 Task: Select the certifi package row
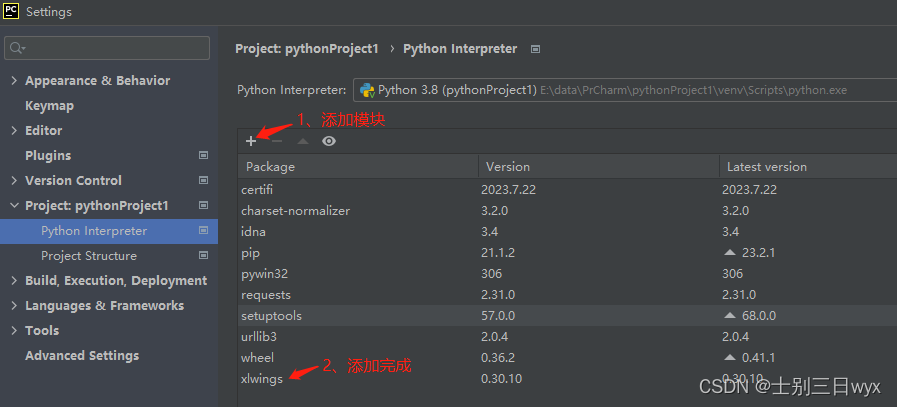[x=567, y=189]
